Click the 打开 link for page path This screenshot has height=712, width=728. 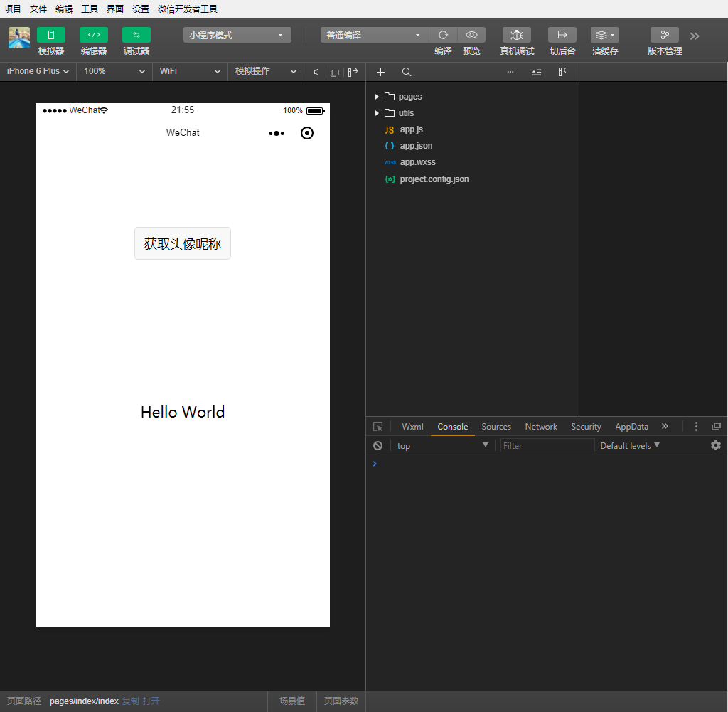151,701
